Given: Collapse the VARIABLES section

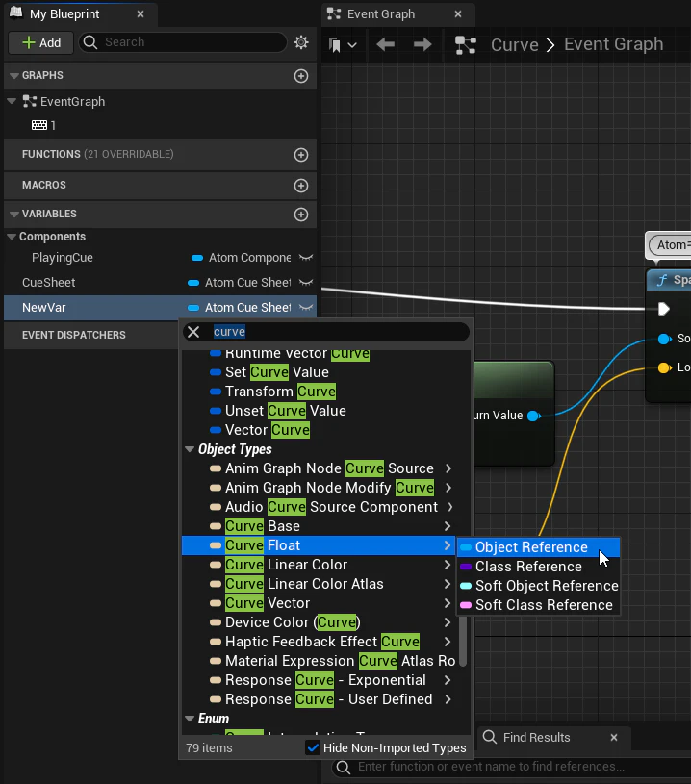Looking at the screenshot, I should tap(14, 214).
